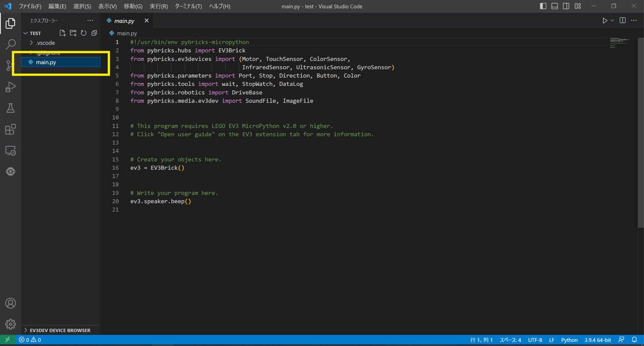Open the Testing flask view
Viewport: 644px width, 346px height.
click(10, 108)
